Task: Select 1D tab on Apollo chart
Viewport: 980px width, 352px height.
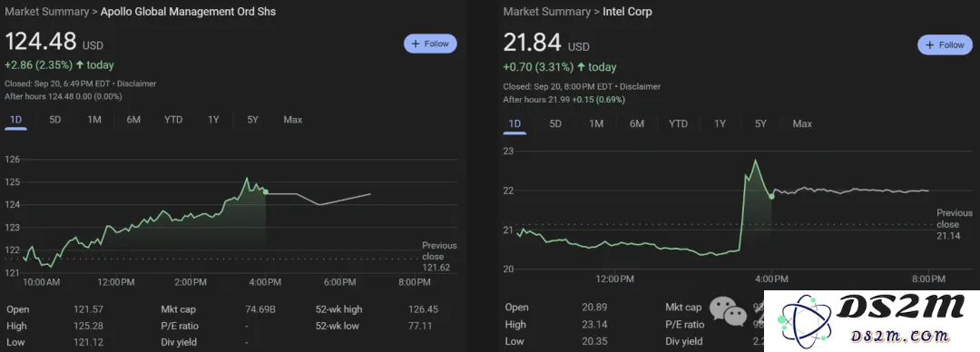Action: click(x=15, y=120)
